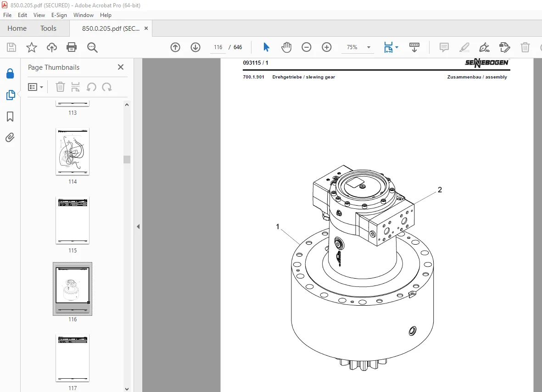Viewport: 542px width, 392px height.
Task: Click the Save file icon
Action: tap(11, 47)
